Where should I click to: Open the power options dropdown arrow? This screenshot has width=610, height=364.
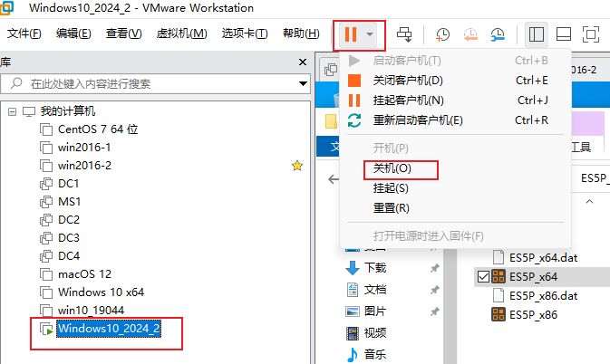coord(370,34)
